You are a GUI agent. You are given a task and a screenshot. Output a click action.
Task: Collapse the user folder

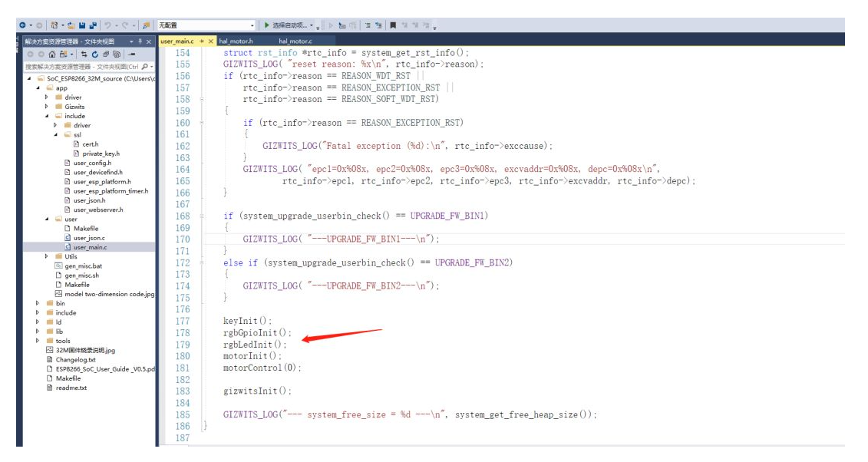(47, 219)
